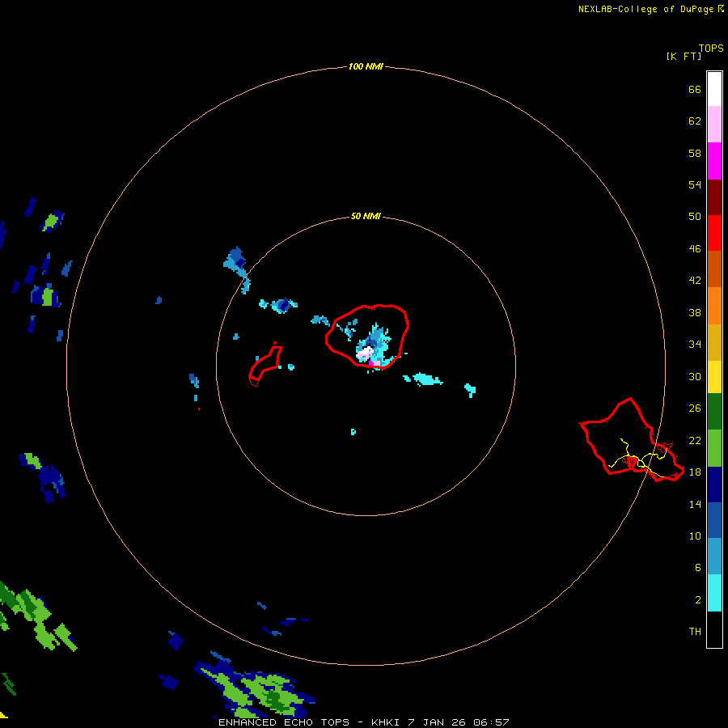The height and width of the screenshot is (728, 728).
Task: Click the legend value 26
Action: coord(695,408)
